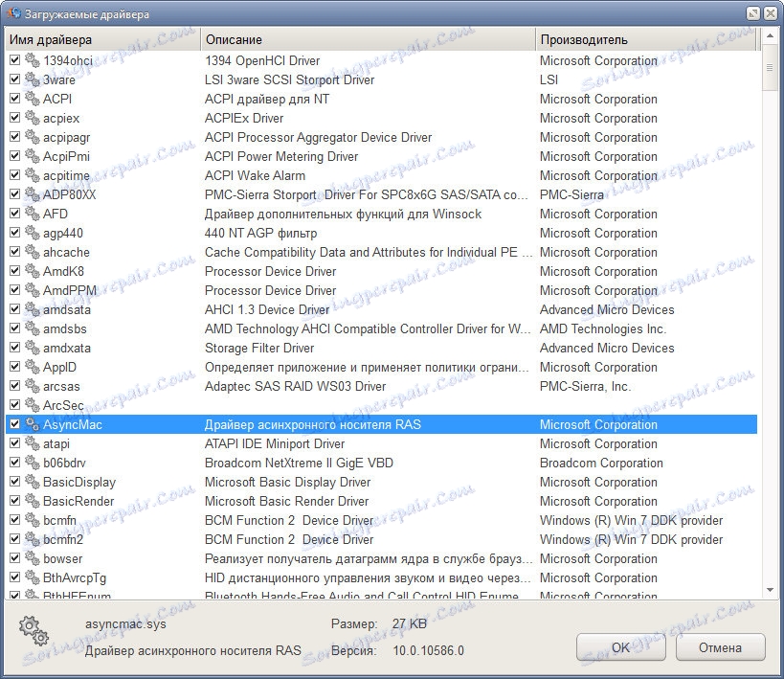Toggle the bowser driver checkbox
Screen dimensions: 784x679
click(x=15, y=558)
